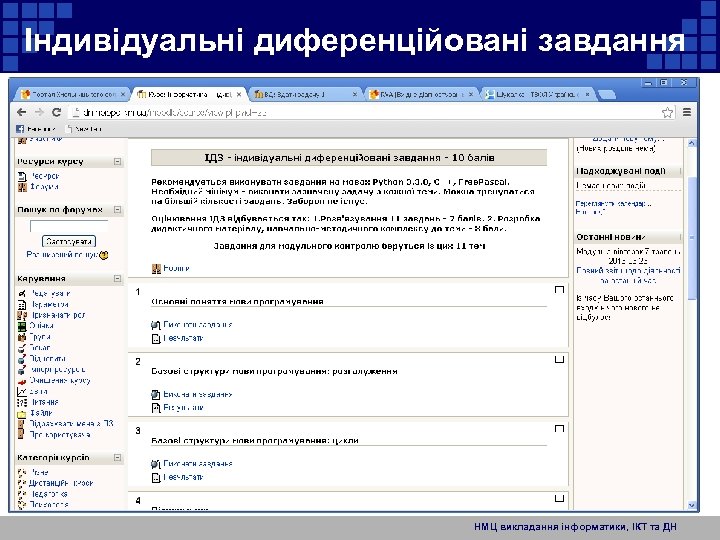The width and height of the screenshot is (720, 540).
Task: Close the first browser tab
Action: coord(123,95)
